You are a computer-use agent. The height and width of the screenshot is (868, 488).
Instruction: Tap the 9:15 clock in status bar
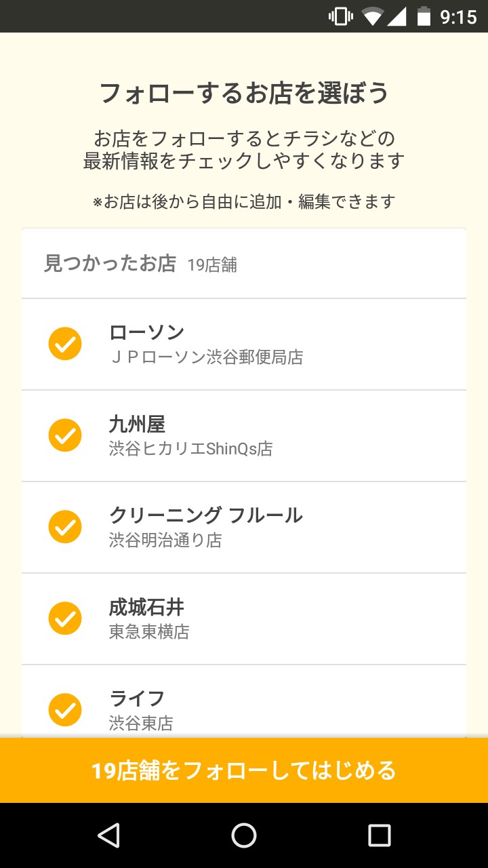pos(459,16)
